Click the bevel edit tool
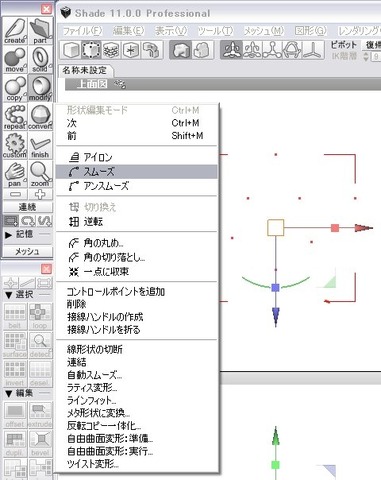This screenshot has width=381, height=480. tap(40, 444)
